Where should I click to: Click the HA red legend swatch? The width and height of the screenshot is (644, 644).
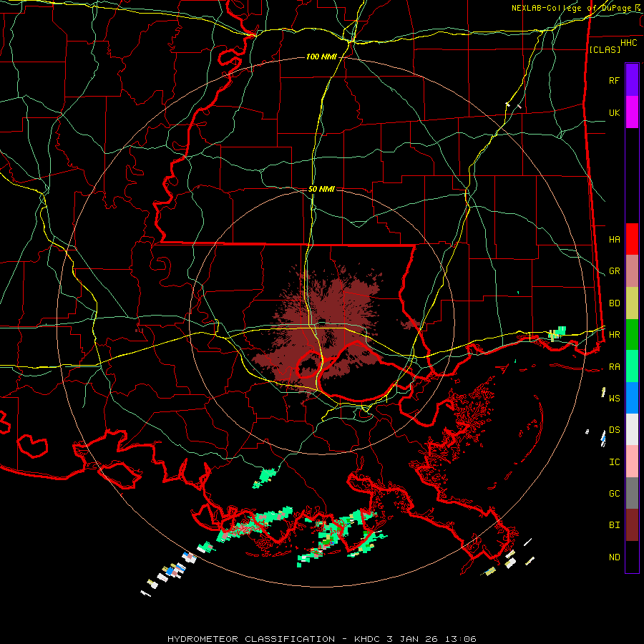632,239
